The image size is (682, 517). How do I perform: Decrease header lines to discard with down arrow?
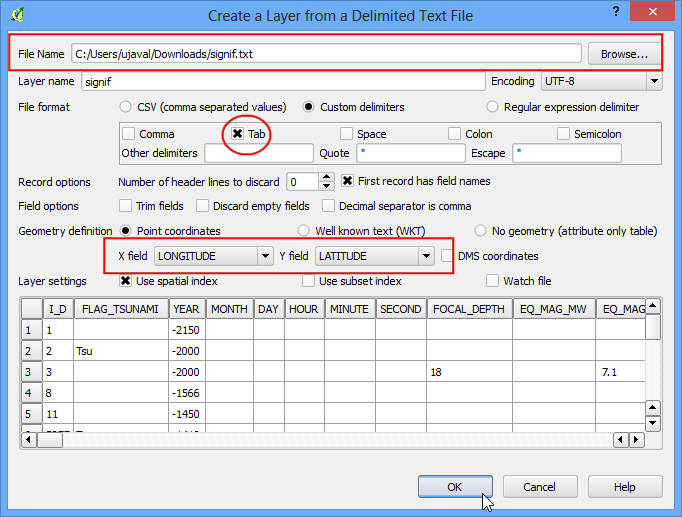(326, 186)
